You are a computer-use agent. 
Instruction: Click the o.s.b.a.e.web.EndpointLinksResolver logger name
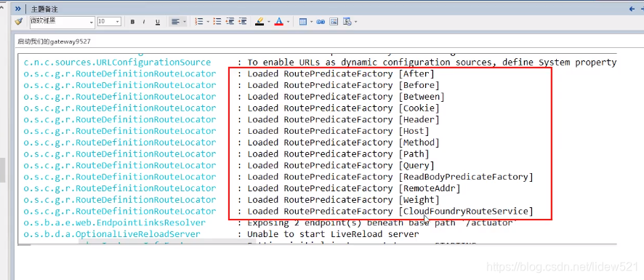[x=114, y=223]
